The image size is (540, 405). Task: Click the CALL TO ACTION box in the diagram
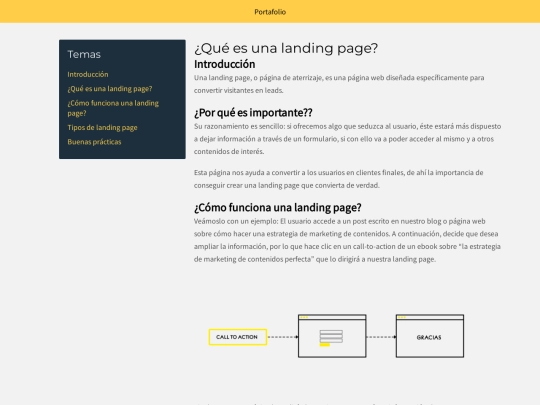point(238,337)
